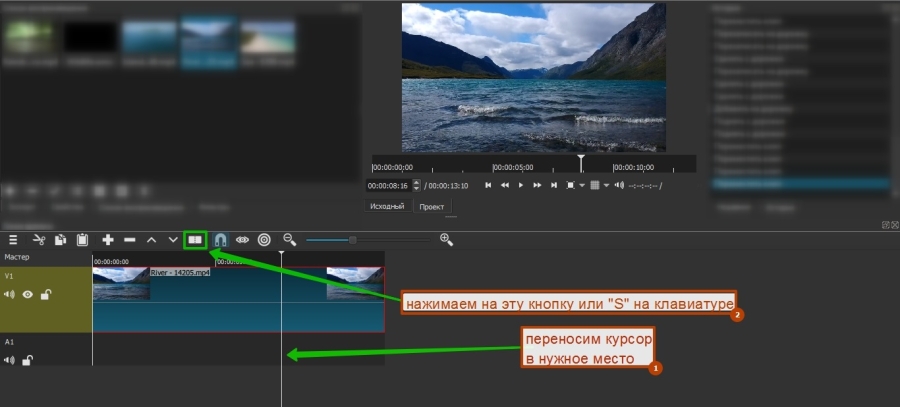Click the Split at playhead button
Image resolution: width=900 pixels, height=407 pixels.
(x=195, y=240)
